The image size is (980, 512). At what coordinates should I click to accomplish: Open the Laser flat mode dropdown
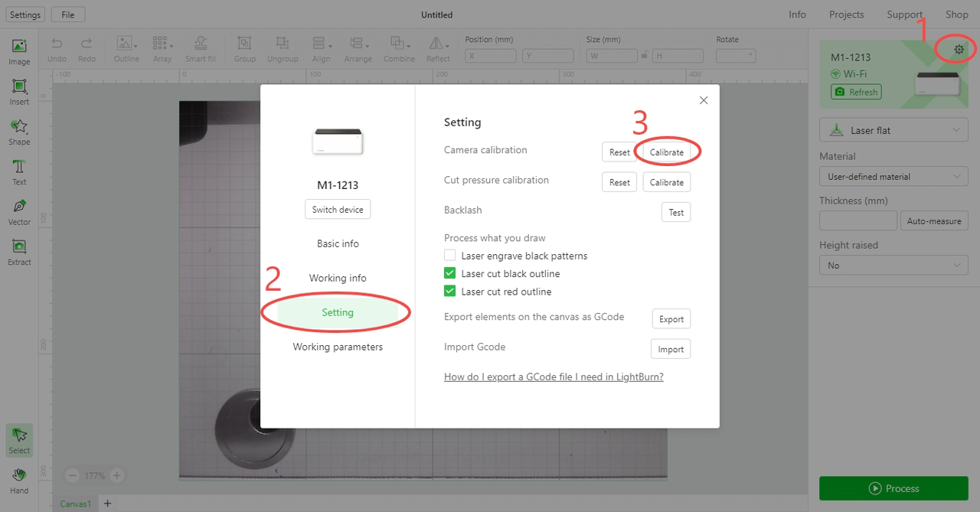tap(893, 130)
